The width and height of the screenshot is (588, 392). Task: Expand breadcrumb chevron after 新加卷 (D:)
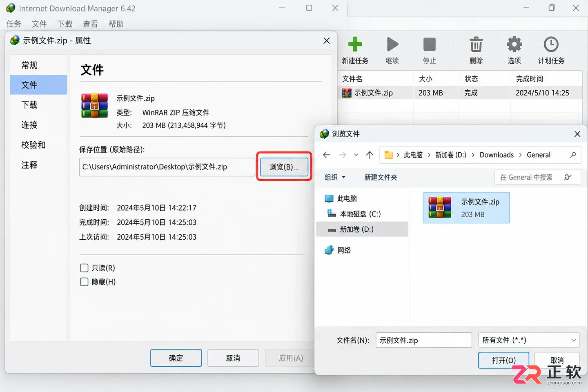(x=473, y=155)
